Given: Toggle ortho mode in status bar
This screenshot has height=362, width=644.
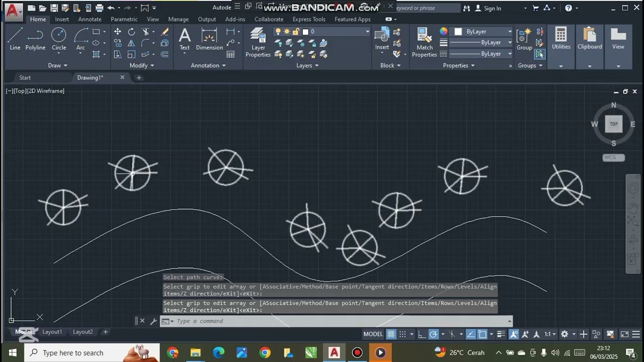Looking at the screenshot, I should pyautogui.click(x=422, y=334).
